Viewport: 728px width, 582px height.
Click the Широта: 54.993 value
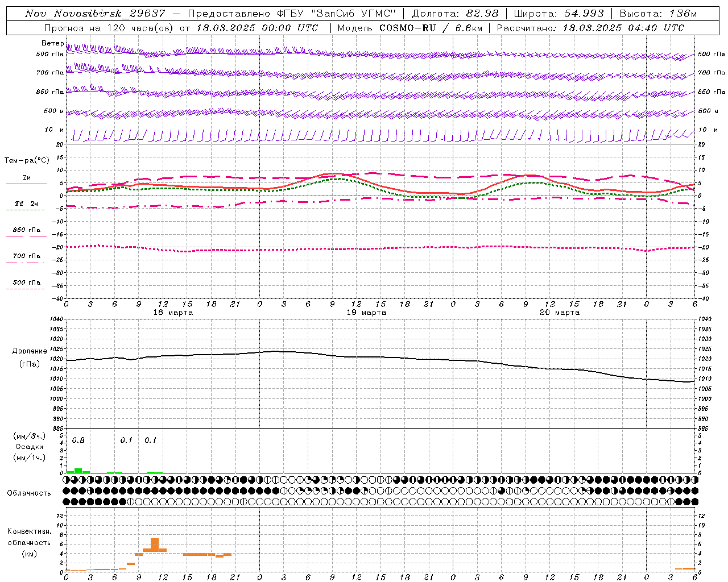coord(559,14)
